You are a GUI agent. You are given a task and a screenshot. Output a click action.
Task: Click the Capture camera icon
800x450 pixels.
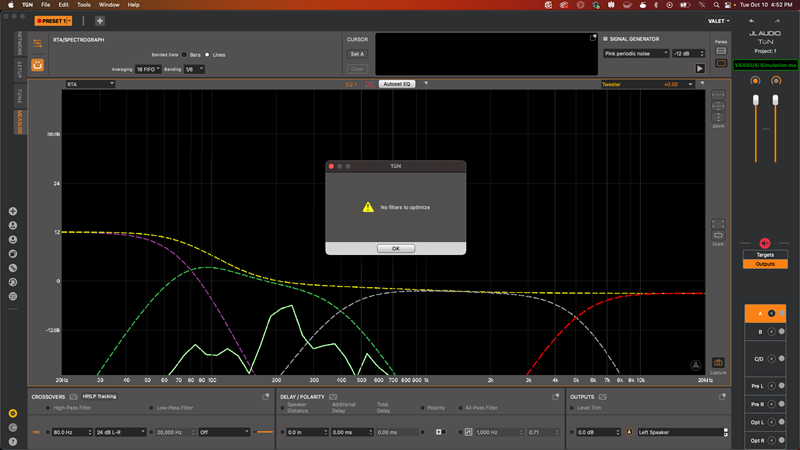(718, 363)
